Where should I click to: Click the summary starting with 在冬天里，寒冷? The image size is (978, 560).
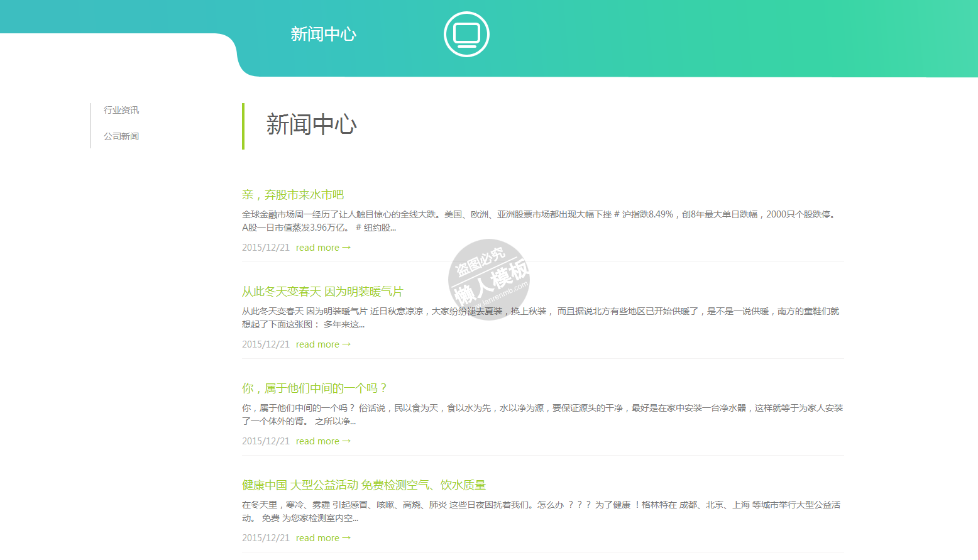[x=541, y=505]
